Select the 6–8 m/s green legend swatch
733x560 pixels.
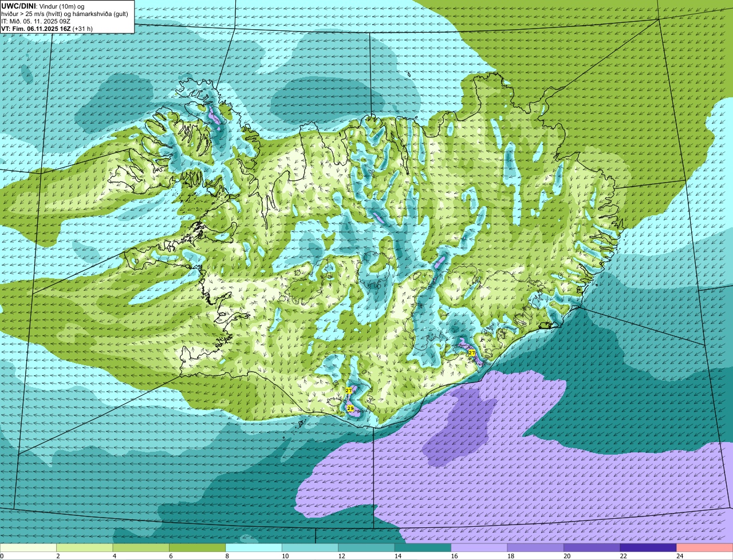point(198,547)
